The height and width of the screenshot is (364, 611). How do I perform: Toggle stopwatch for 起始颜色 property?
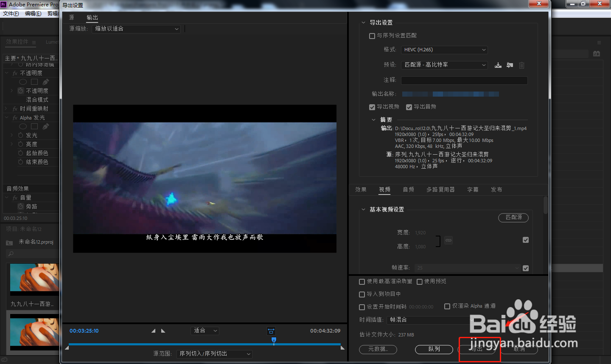[21, 153]
